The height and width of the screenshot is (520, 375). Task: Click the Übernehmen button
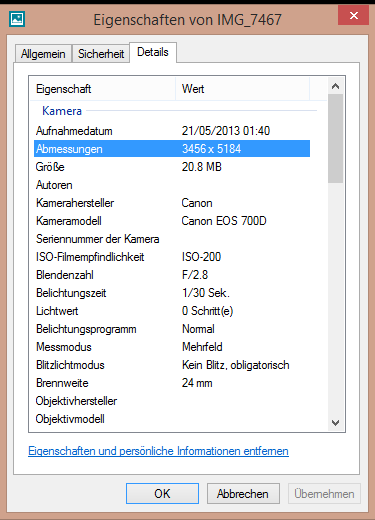click(324, 493)
